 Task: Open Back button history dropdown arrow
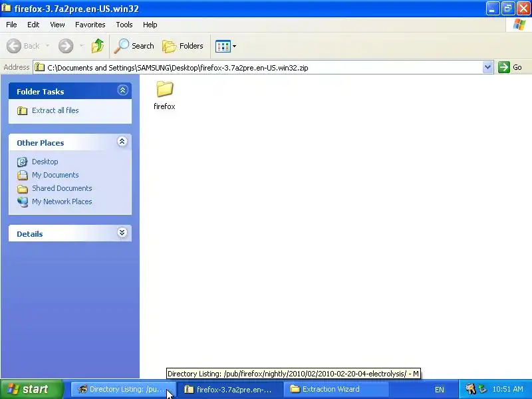pos(47,45)
